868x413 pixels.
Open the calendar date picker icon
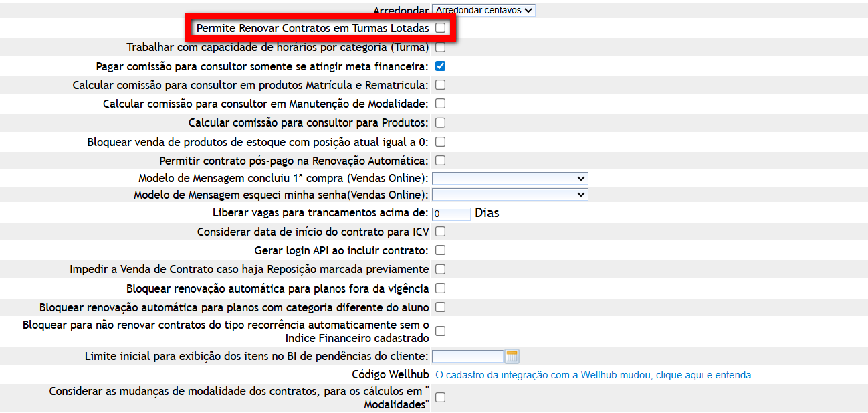[x=512, y=357]
